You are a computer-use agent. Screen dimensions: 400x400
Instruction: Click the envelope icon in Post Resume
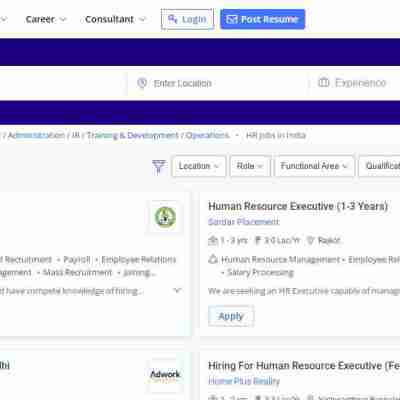[x=232, y=19]
